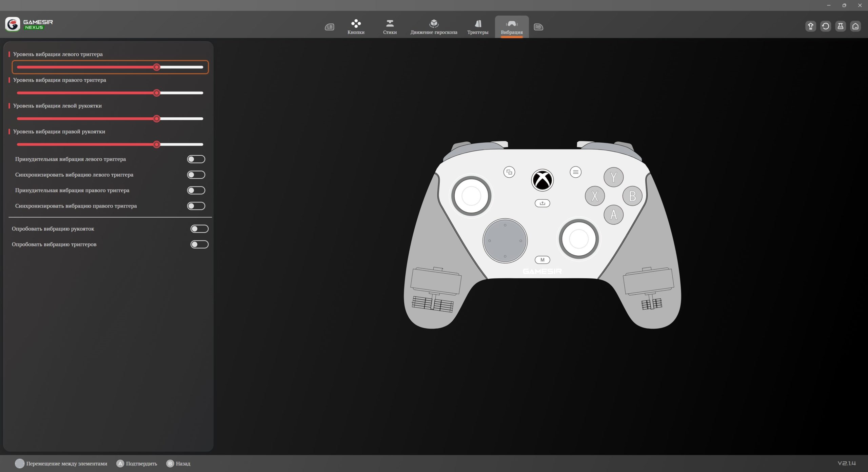
Task: Click the A icon next to Подтвердить
Action: 120,464
